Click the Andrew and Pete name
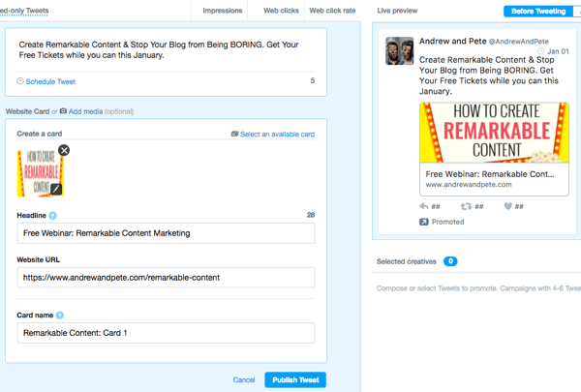Viewport: 581px width, 392px height. pos(452,41)
